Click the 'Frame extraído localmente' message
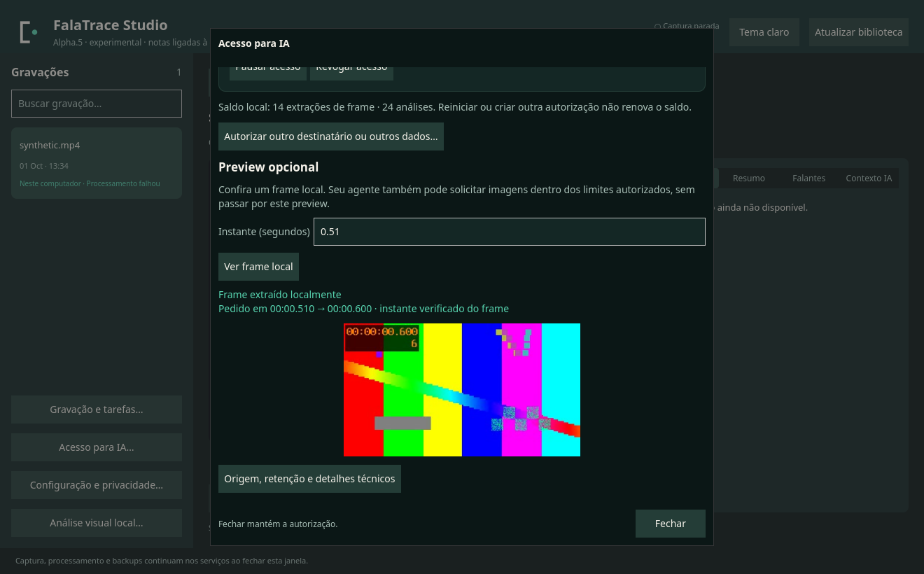 (280, 295)
